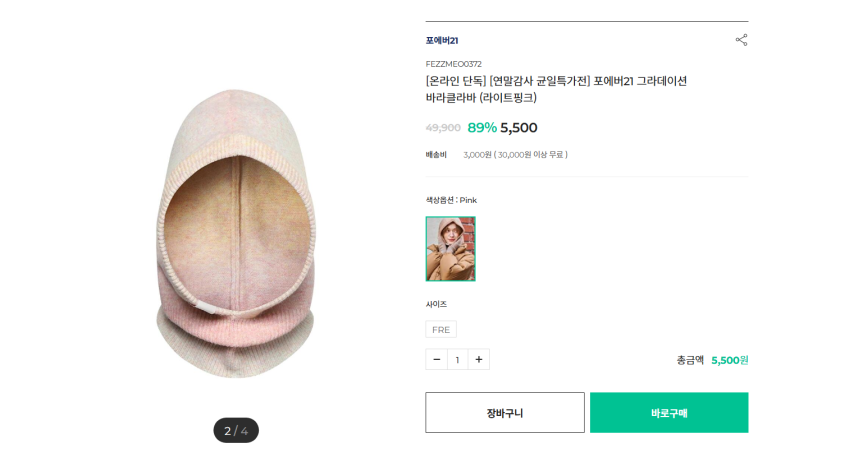Decrease quantity with the minus button
Viewport: 849px width, 458px height.
(x=436, y=360)
